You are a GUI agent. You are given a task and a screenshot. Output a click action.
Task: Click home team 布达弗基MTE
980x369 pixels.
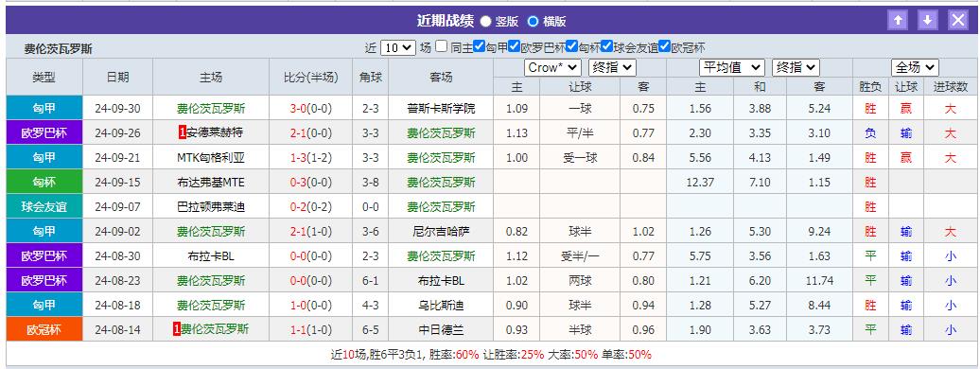[x=211, y=182]
